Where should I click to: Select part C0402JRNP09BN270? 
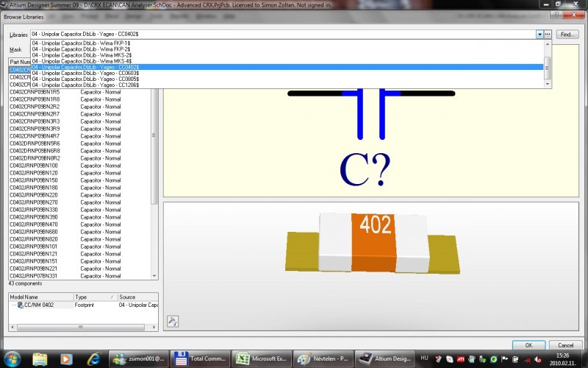pos(79,202)
